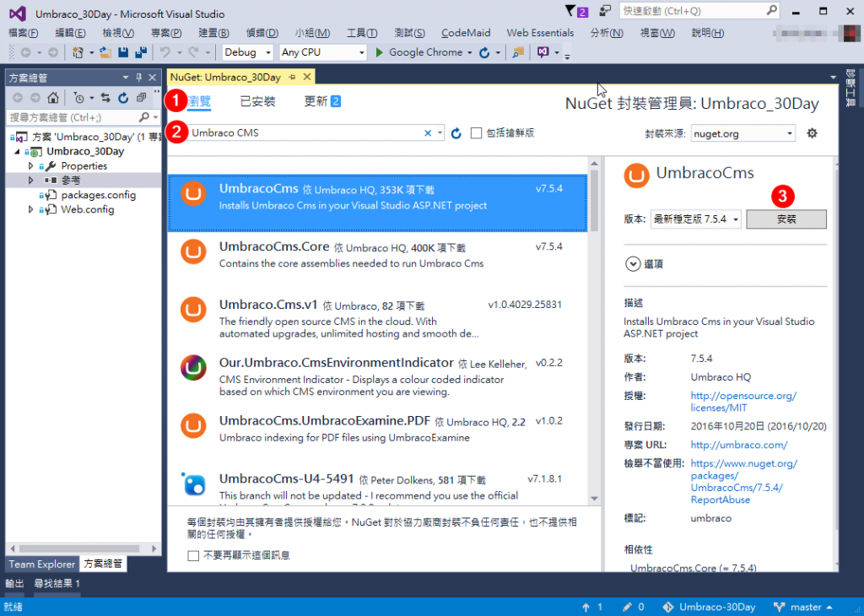Open the CodeMaid menu
Image resolution: width=864 pixels, height=616 pixels.
coord(466,33)
